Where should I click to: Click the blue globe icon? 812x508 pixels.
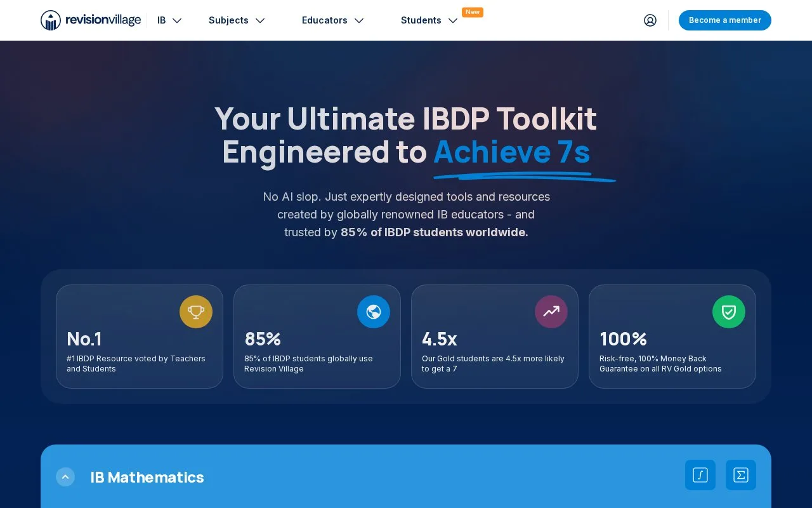click(x=374, y=312)
